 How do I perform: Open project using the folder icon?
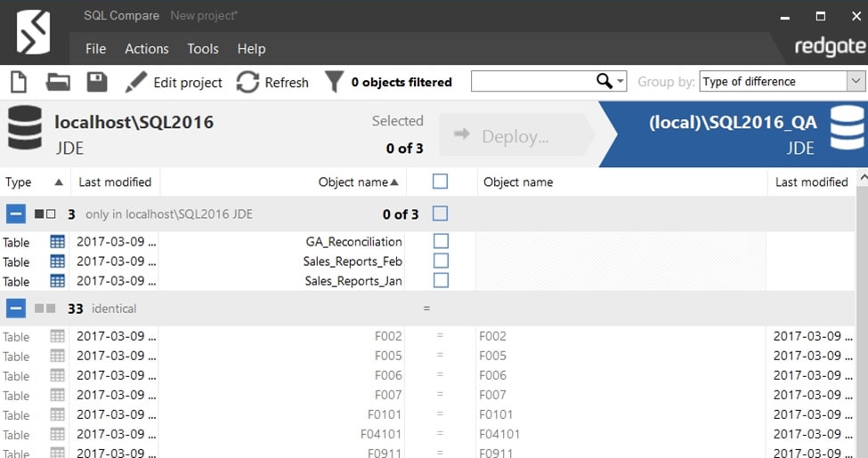point(58,83)
